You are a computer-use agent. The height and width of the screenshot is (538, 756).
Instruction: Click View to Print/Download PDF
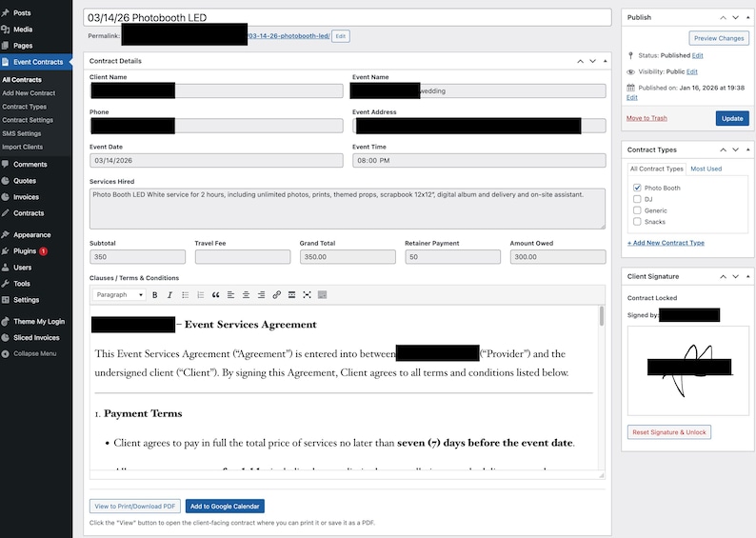coord(135,507)
